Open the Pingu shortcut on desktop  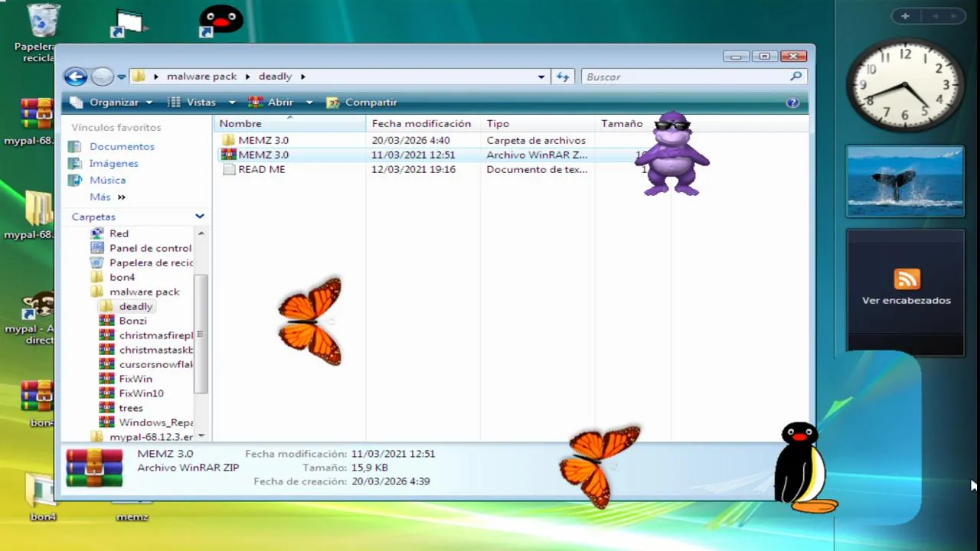(220, 21)
